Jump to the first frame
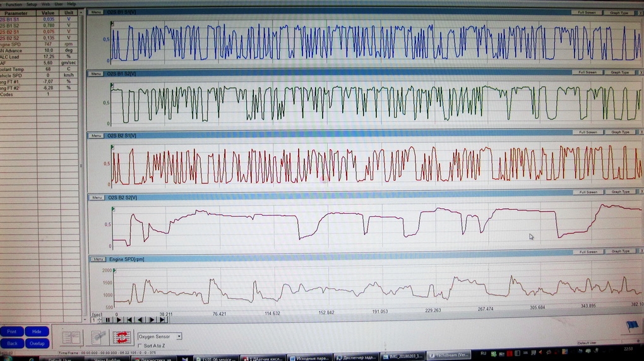Image resolution: width=644 pixels, height=361 pixels. point(129,320)
